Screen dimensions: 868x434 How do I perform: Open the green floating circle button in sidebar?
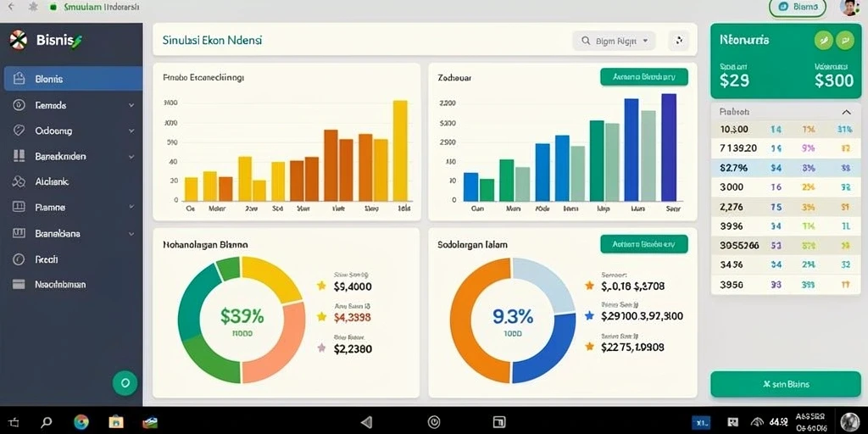(x=125, y=382)
